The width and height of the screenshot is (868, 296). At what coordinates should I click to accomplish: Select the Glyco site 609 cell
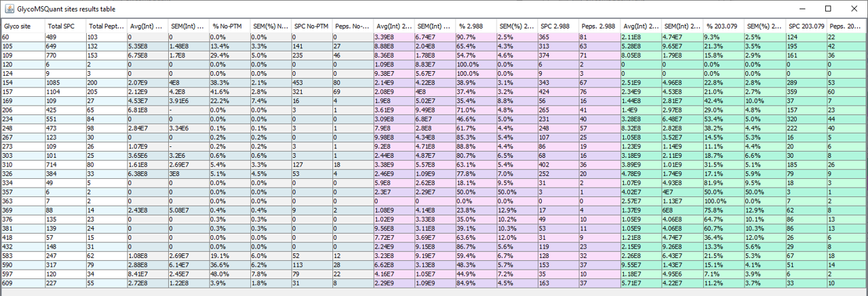click(x=22, y=282)
